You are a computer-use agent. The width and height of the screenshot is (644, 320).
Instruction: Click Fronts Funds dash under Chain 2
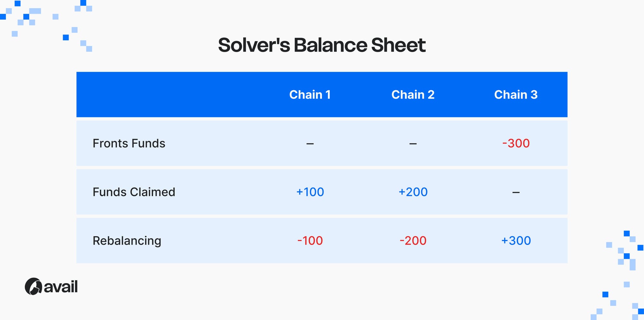point(413,144)
